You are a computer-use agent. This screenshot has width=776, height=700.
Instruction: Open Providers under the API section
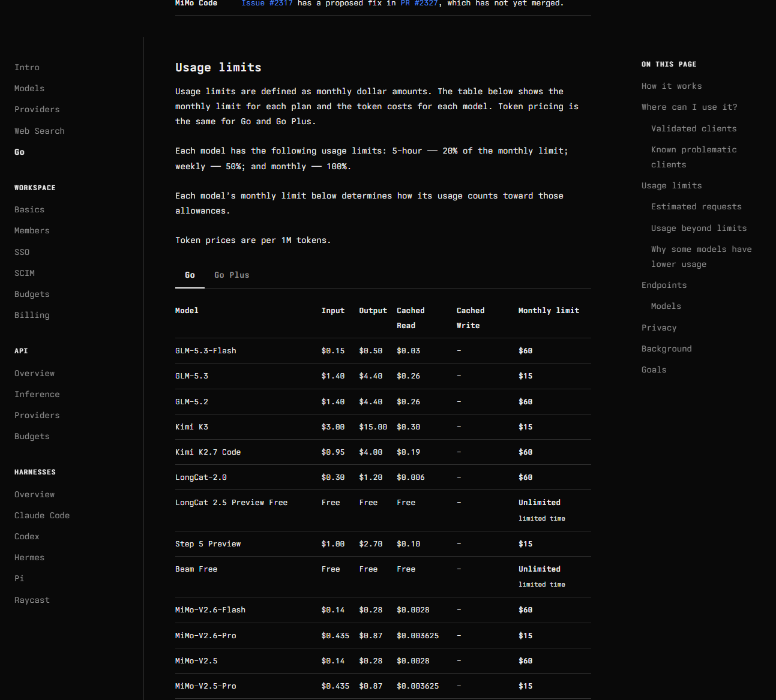tap(37, 415)
